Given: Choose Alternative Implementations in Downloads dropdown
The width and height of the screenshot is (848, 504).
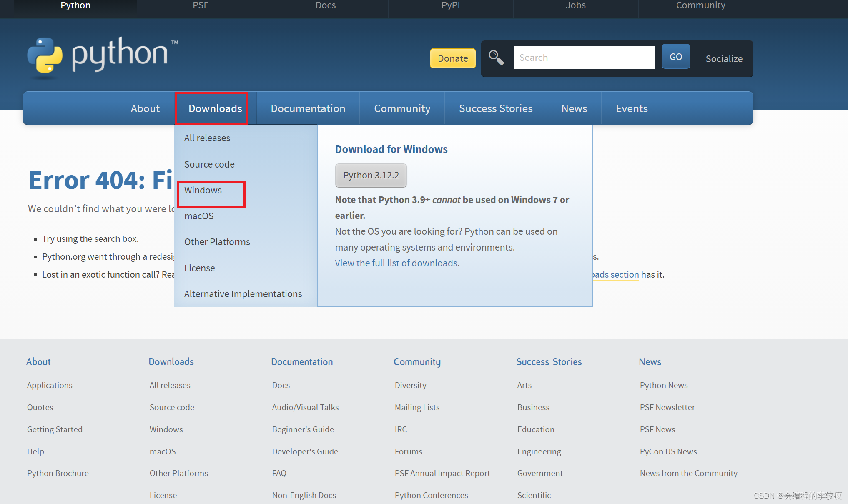Looking at the screenshot, I should [x=246, y=294].
